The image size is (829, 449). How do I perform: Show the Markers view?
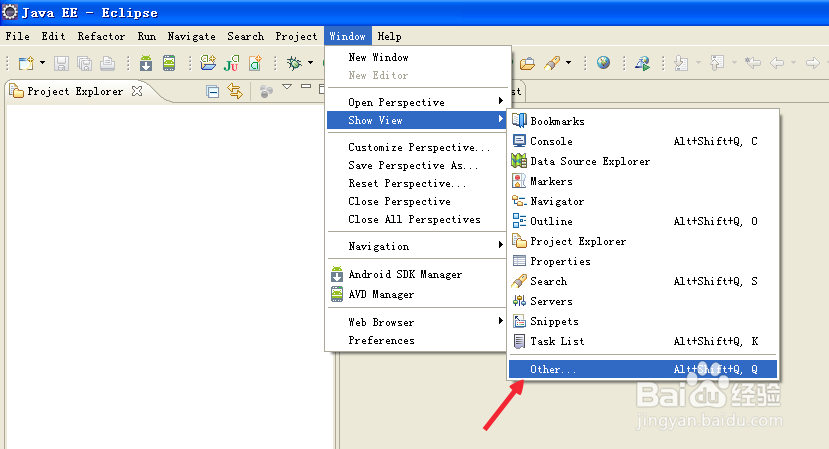click(642, 181)
